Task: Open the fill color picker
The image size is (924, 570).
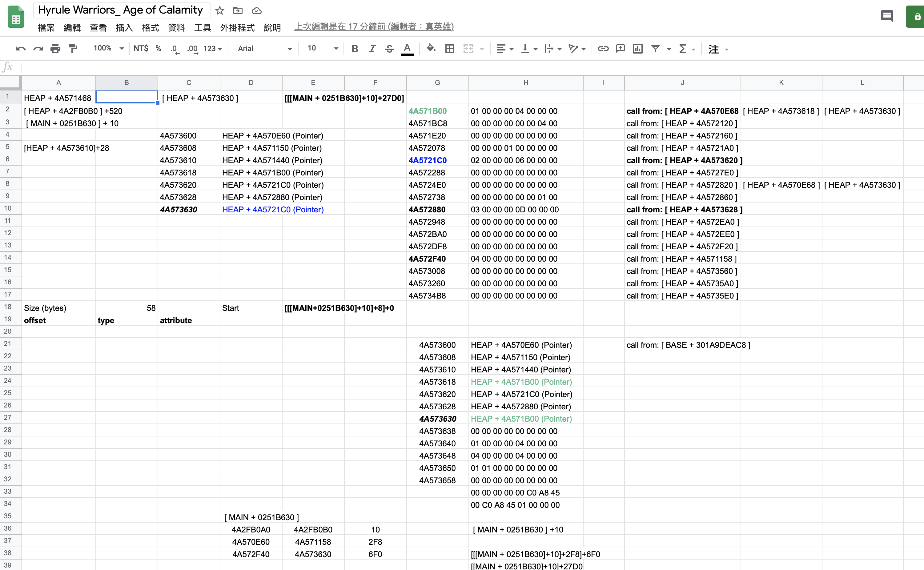Action: pyautogui.click(x=431, y=49)
